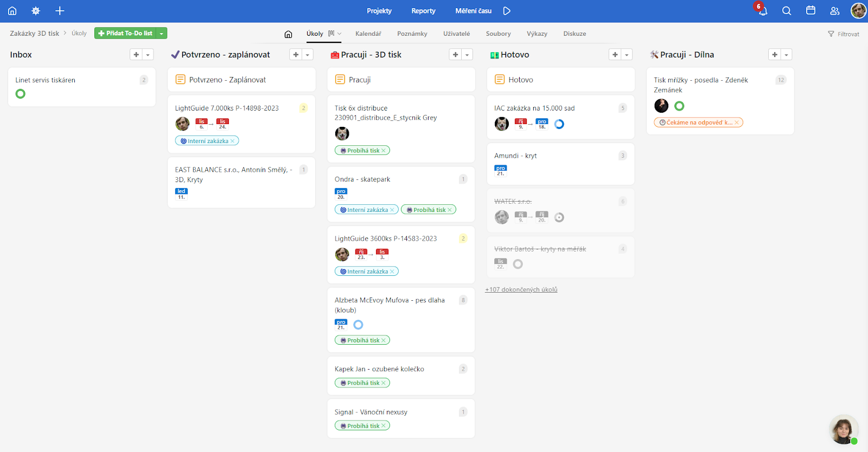The image size is (868, 452).
Task: Open the home dashboard icon in top bar
Action: pos(12,11)
